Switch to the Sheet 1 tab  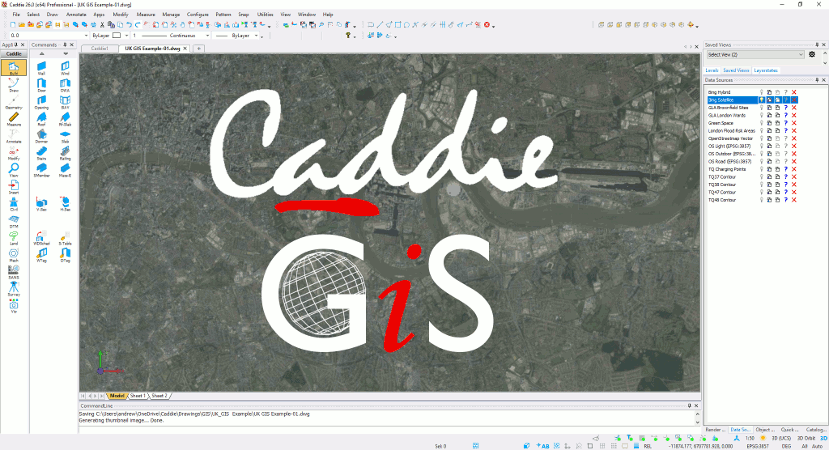pos(137,396)
